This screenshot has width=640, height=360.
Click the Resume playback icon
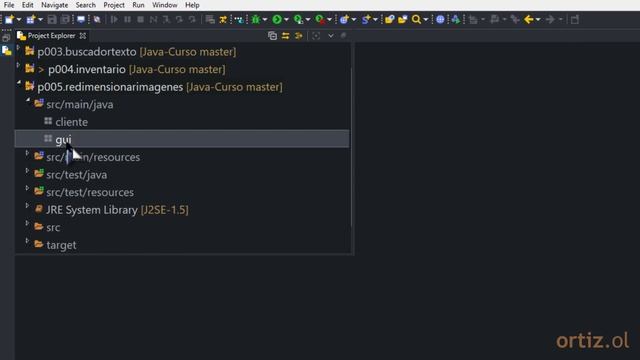(x=114, y=19)
